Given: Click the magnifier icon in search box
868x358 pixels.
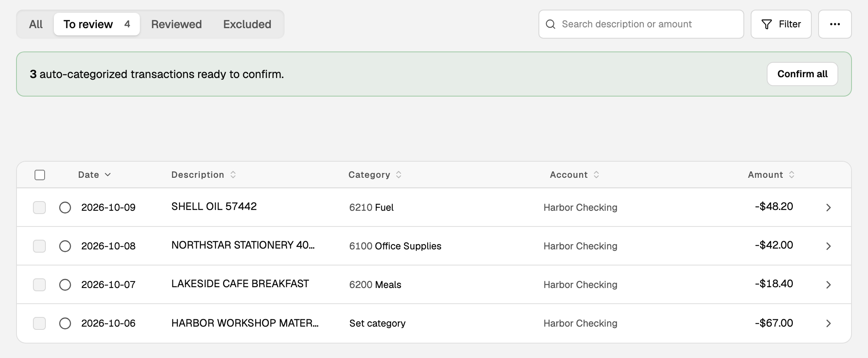Looking at the screenshot, I should click(551, 24).
